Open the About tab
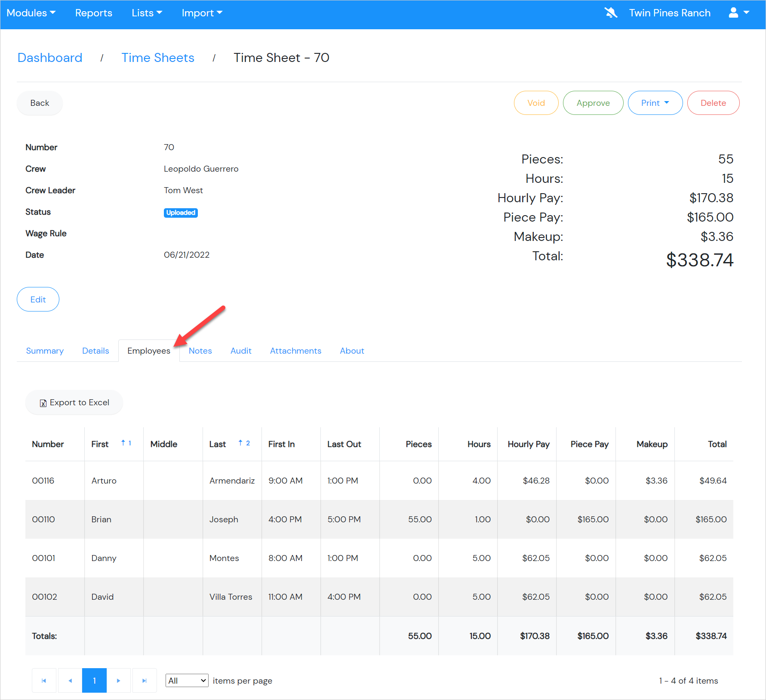Viewport: 766px width, 700px height. click(352, 351)
